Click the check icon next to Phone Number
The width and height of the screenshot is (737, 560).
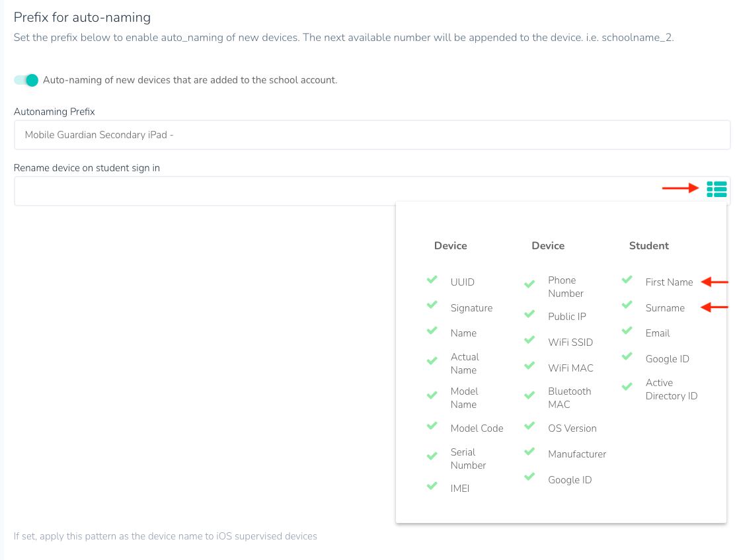pyautogui.click(x=529, y=284)
